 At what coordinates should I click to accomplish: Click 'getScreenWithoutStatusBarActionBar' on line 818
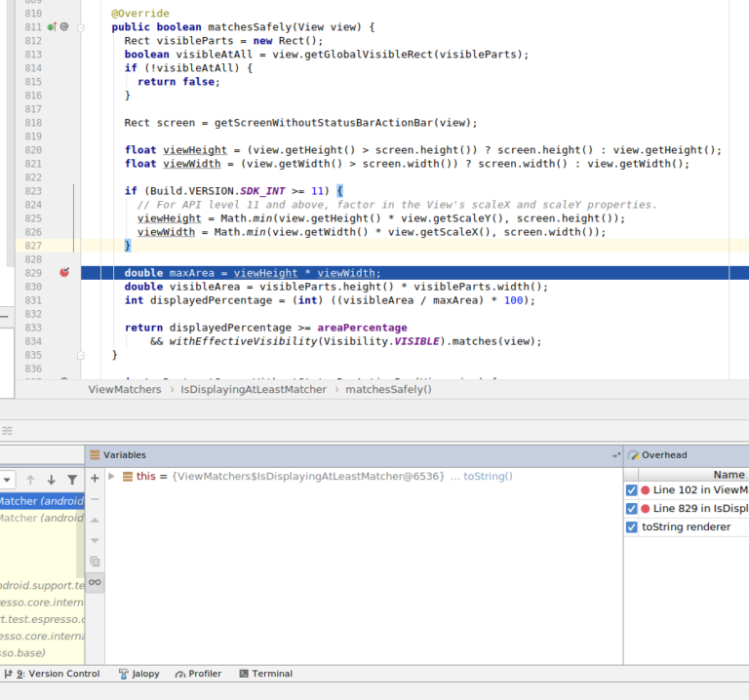click(x=324, y=123)
